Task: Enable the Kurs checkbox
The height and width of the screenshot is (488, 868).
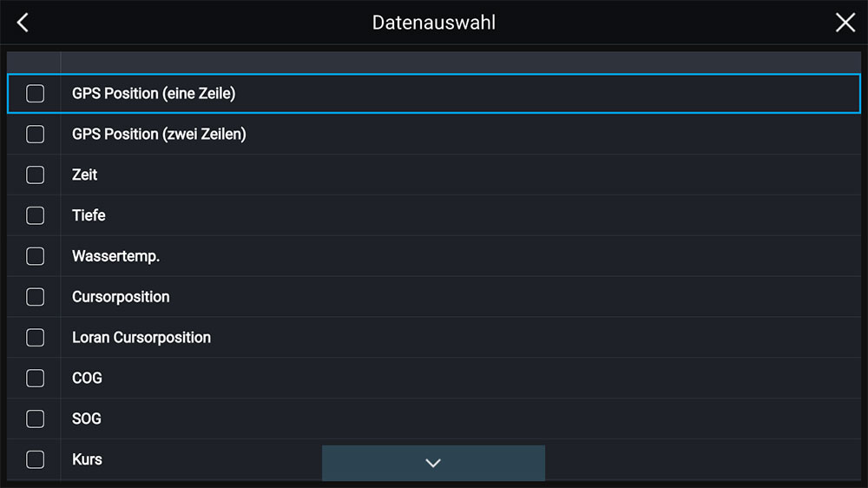Action: tap(35, 459)
